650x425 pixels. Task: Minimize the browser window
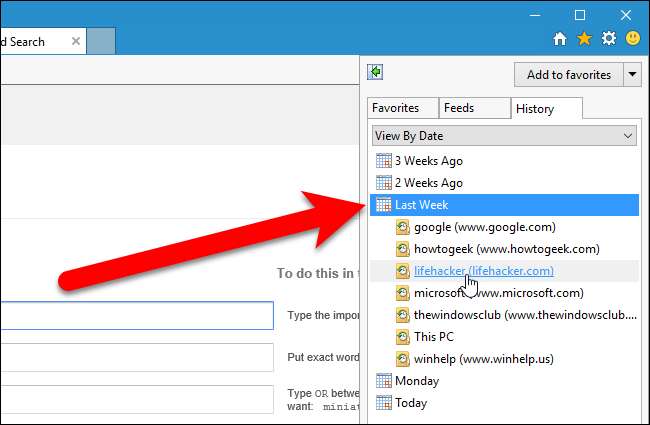(535, 15)
